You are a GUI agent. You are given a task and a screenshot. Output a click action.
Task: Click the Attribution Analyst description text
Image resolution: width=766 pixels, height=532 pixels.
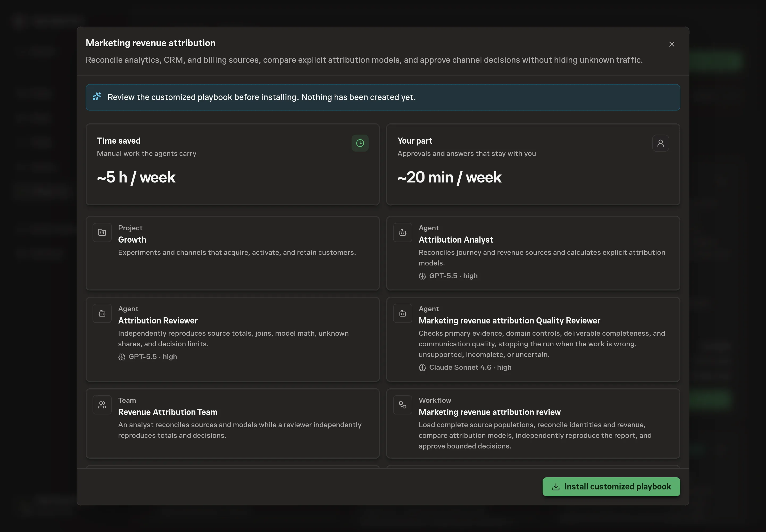[542, 258]
